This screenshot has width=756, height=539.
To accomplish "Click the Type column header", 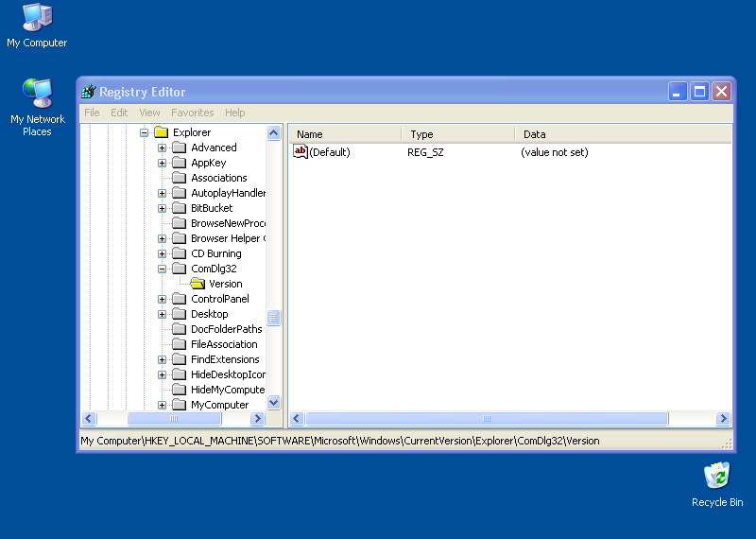I will pyautogui.click(x=458, y=134).
